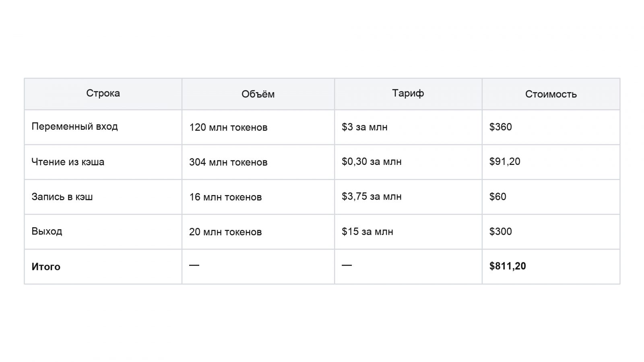Click the 20 млн токенов cell
Viewport: 644px width, 362px height.
tap(225, 232)
